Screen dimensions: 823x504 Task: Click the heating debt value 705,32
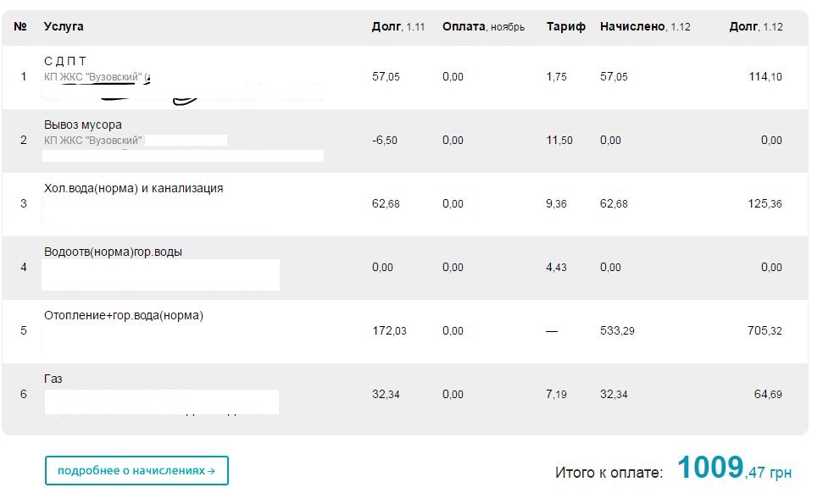[x=765, y=331]
